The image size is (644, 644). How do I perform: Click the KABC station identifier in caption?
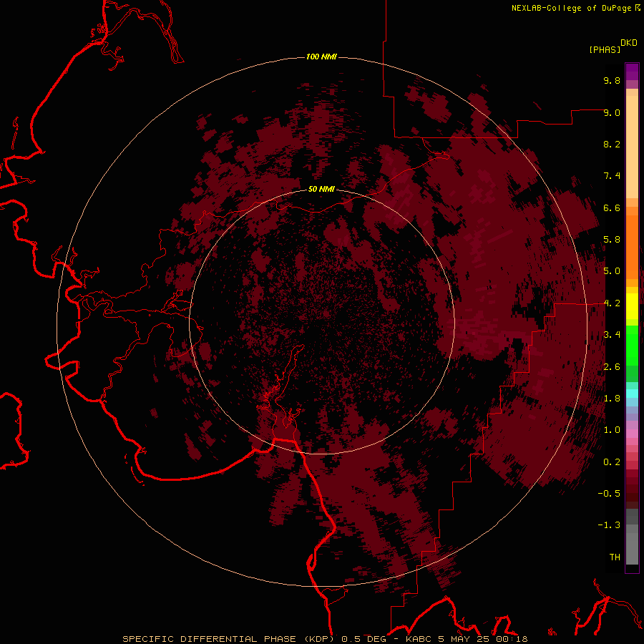click(419, 639)
